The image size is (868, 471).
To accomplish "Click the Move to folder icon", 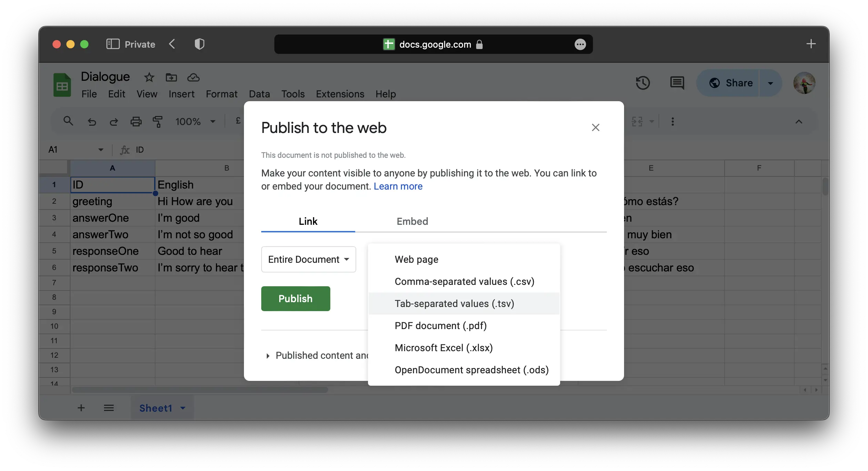I will point(171,77).
